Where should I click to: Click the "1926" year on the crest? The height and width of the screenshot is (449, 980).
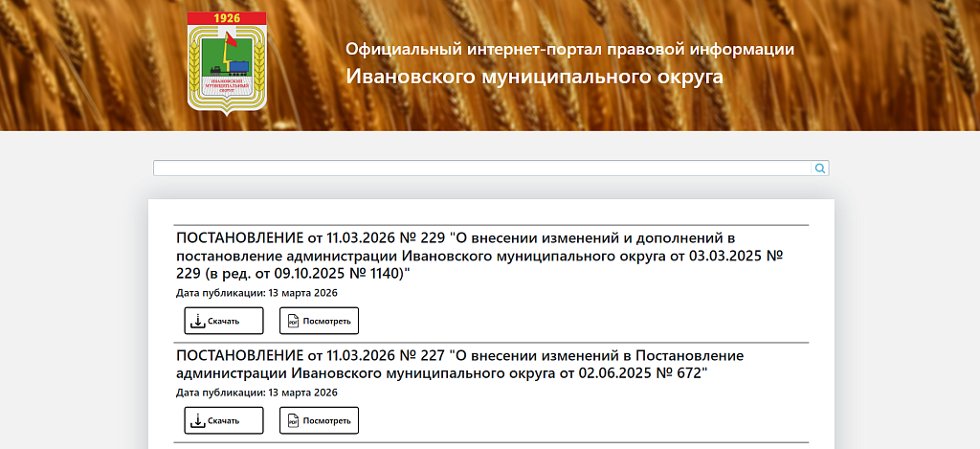point(227,18)
